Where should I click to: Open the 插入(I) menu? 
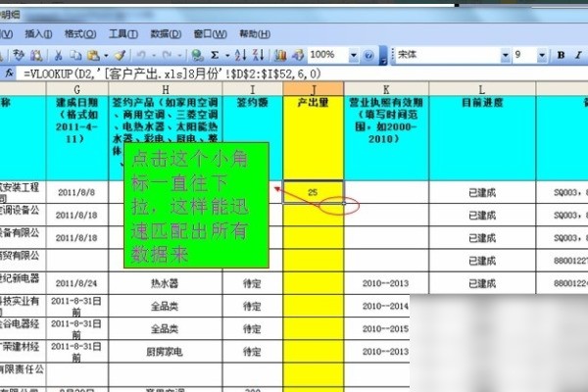38,34
